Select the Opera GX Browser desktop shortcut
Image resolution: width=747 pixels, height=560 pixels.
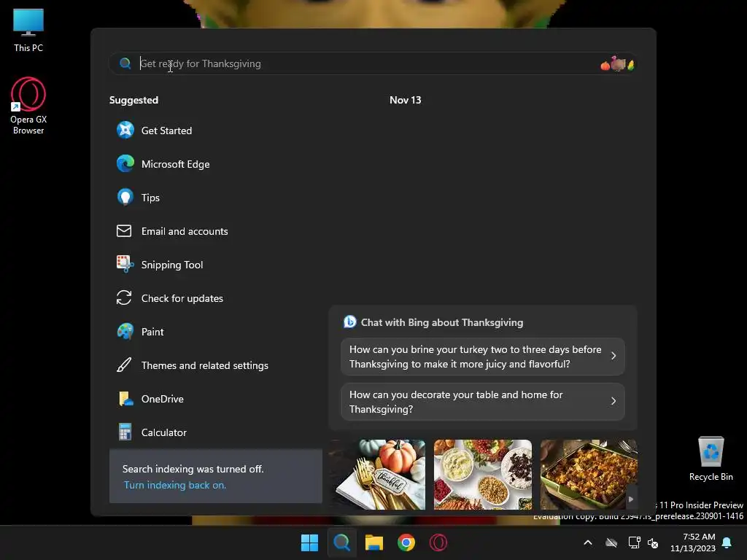pos(28,106)
